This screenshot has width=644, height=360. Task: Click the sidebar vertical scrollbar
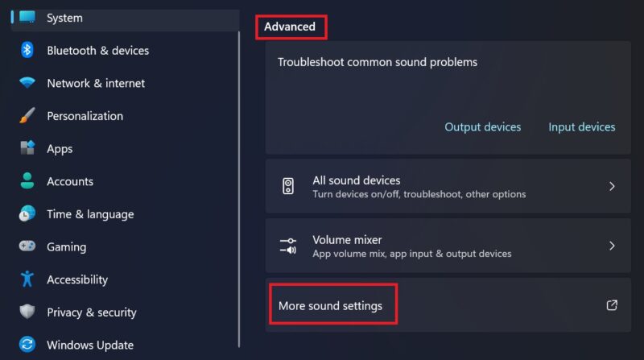[238, 190]
